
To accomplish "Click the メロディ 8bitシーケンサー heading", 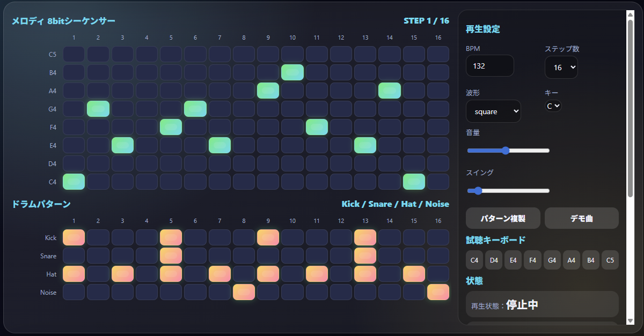I will click(63, 21).
